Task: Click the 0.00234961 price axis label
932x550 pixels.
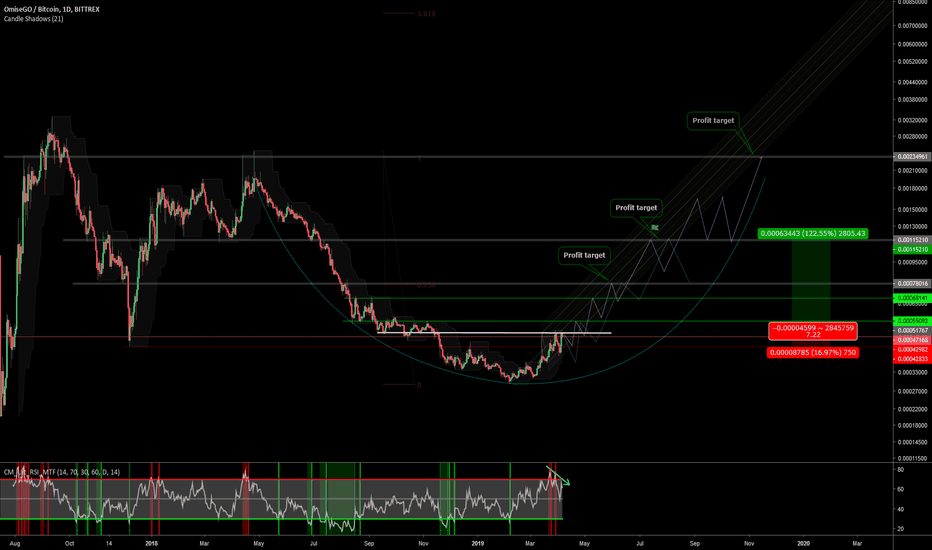Action: pyautogui.click(x=912, y=157)
